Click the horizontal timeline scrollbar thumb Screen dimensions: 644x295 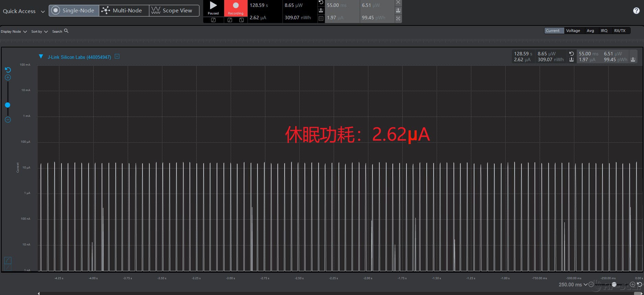click(x=638, y=293)
